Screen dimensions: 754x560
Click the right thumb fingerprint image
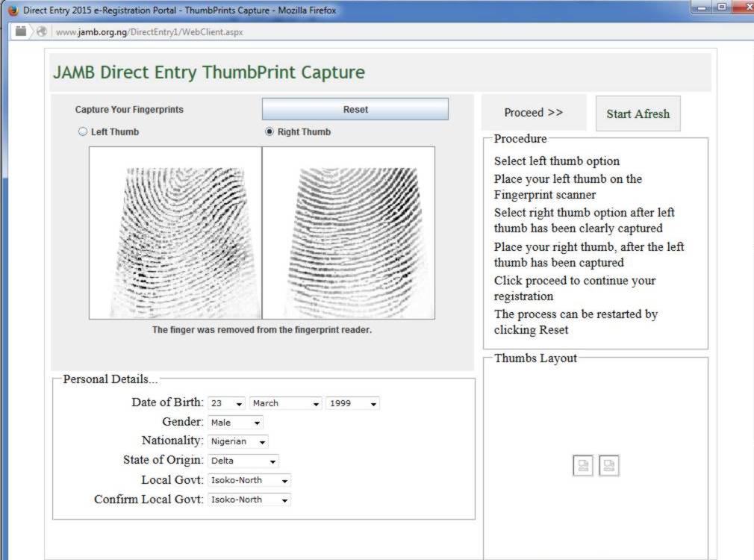point(349,233)
